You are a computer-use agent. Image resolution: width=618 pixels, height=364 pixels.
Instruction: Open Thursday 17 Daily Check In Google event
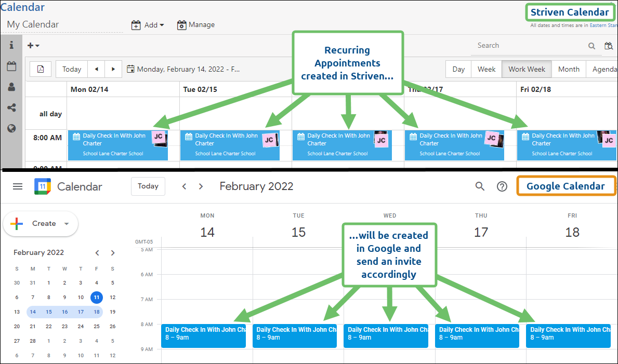coord(477,336)
